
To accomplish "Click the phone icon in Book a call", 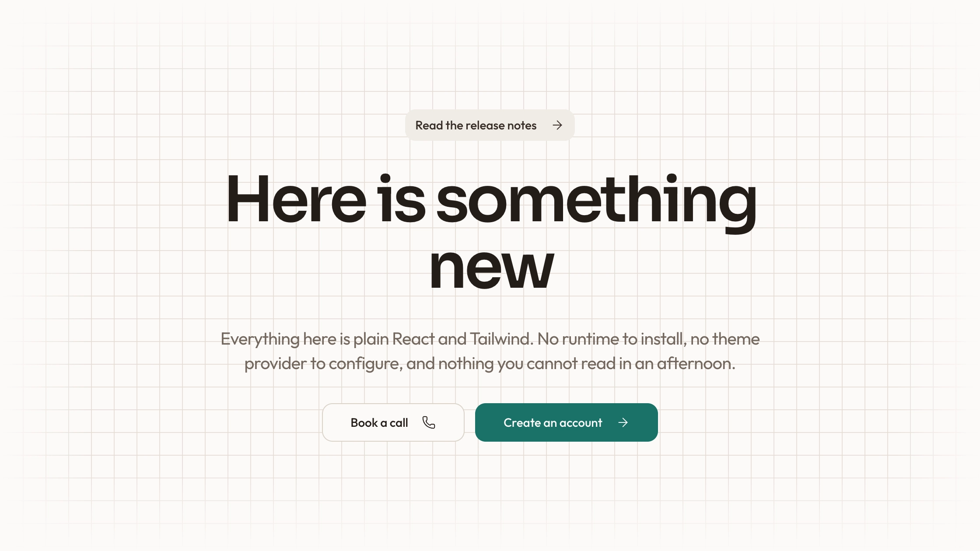I will point(429,422).
